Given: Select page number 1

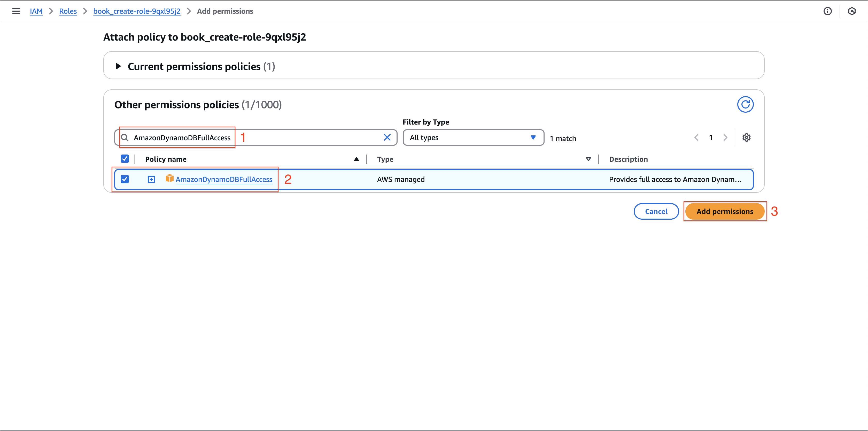Looking at the screenshot, I should pos(711,137).
